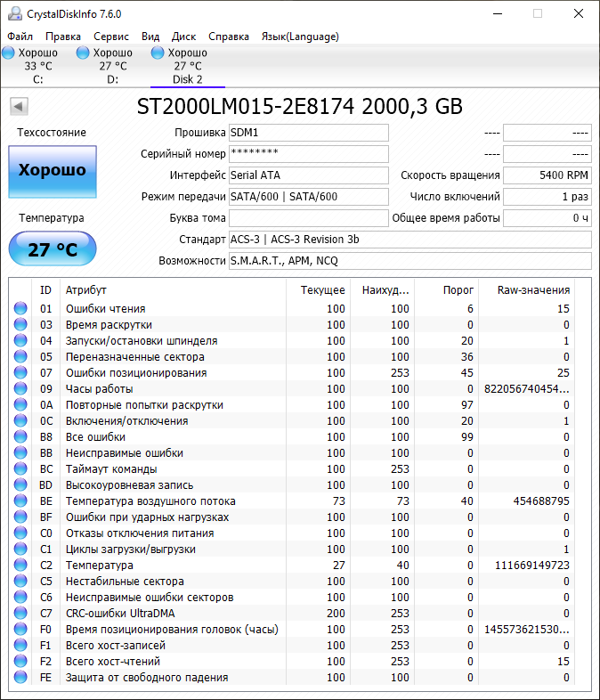Click status circle of C2 Температура row
Viewport: 600px width, 700px height.
(20, 566)
